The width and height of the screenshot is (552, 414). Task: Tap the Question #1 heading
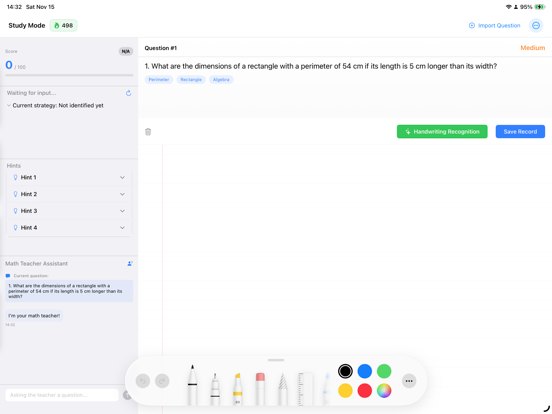[x=161, y=48]
